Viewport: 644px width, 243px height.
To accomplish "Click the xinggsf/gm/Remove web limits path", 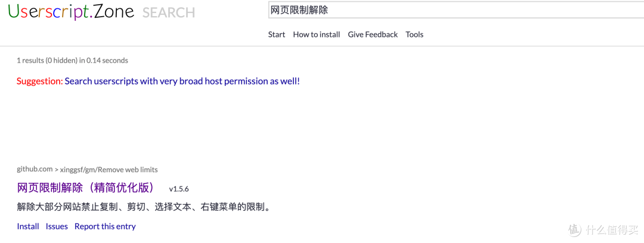I will (x=109, y=170).
